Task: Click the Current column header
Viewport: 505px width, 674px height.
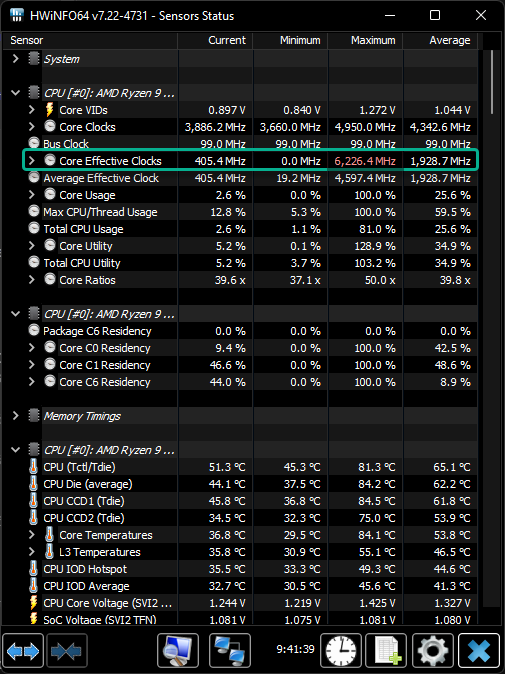Action: coord(215,40)
